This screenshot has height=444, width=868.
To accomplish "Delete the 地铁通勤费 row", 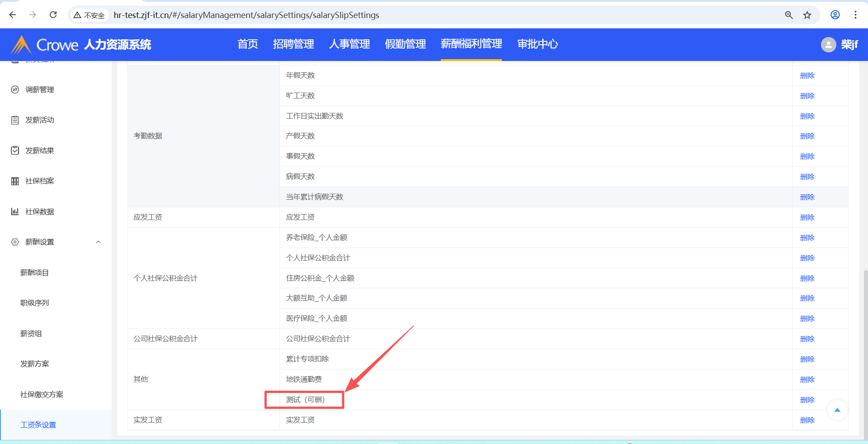I will pos(807,379).
